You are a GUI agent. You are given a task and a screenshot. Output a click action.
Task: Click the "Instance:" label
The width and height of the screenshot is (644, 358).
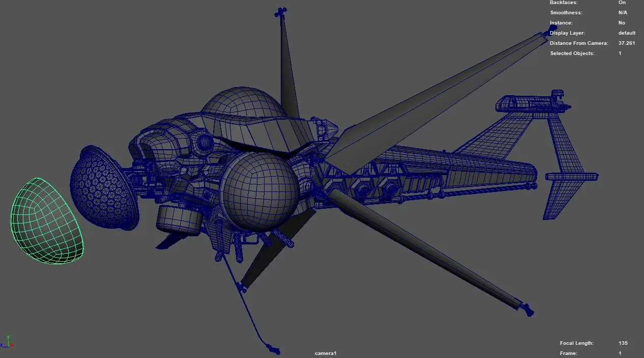pos(561,23)
